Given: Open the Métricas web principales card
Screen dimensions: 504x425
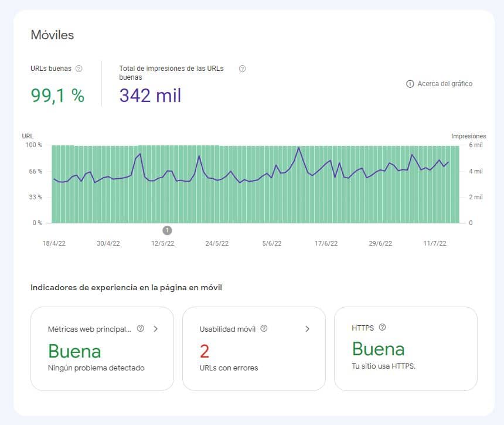Looking at the screenshot, I should pos(102,349).
